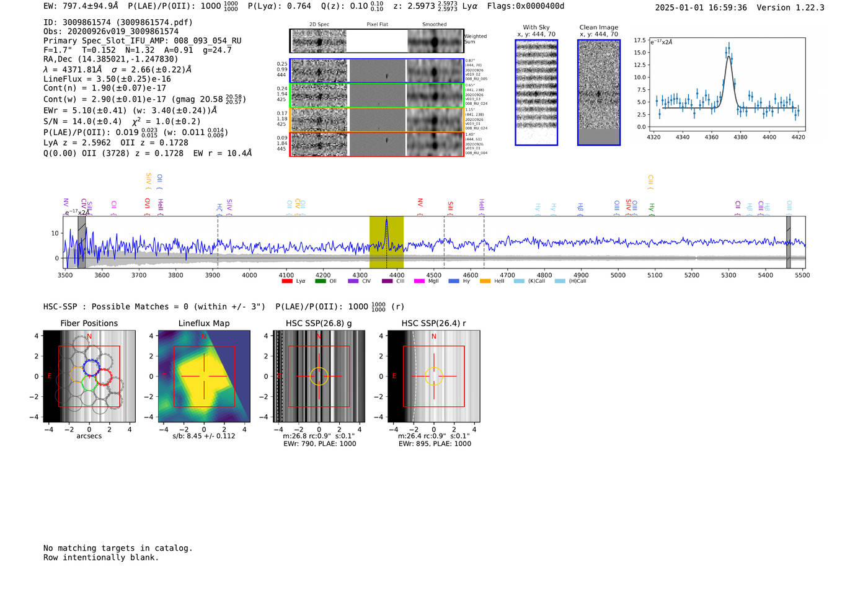Click the green OII legend swatch
Screen dimensions: 868x591
[x=320, y=281]
